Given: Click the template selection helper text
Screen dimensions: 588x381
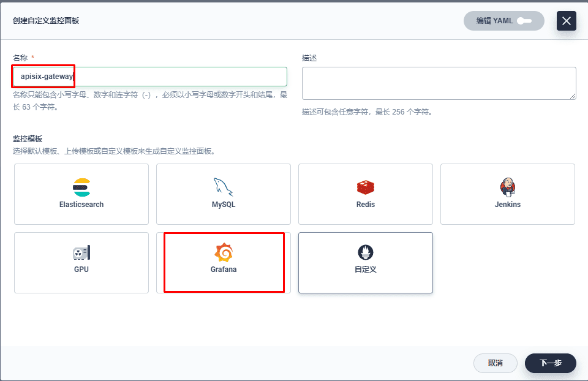Looking at the screenshot, I should pyautogui.click(x=115, y=151).
